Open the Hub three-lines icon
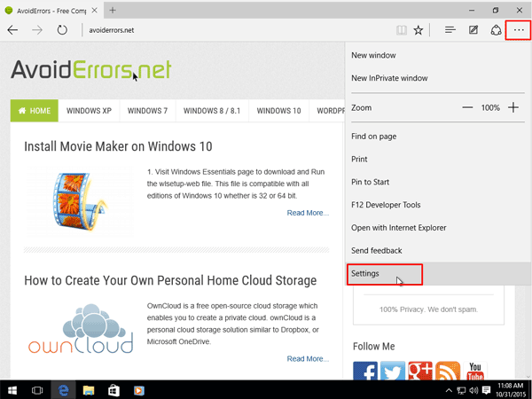Viewport: 532px width, 399px height. tap(450, 29)
